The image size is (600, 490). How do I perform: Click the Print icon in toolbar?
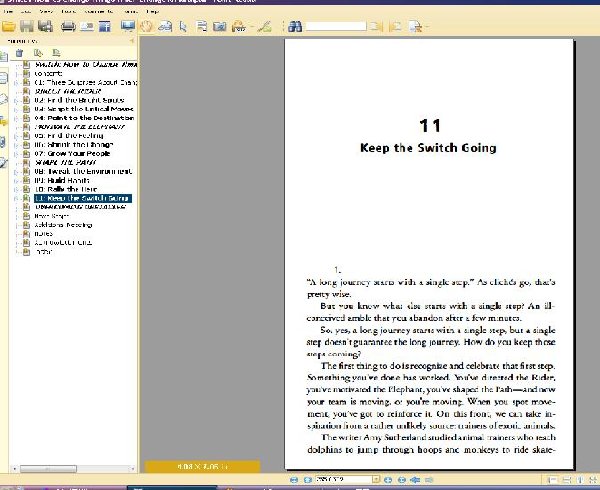tap(68, 26)
